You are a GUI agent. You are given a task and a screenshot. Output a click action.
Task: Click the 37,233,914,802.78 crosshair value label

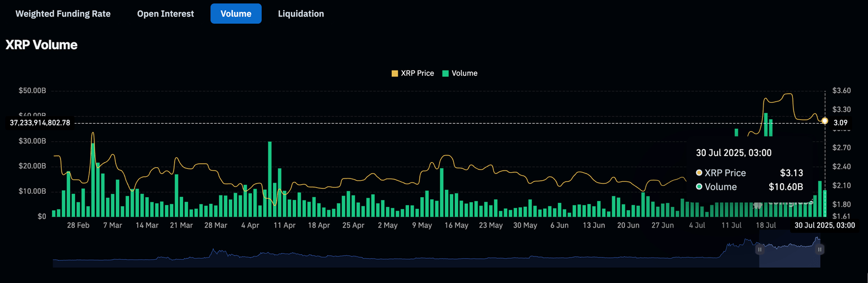[x=40, y=123]
